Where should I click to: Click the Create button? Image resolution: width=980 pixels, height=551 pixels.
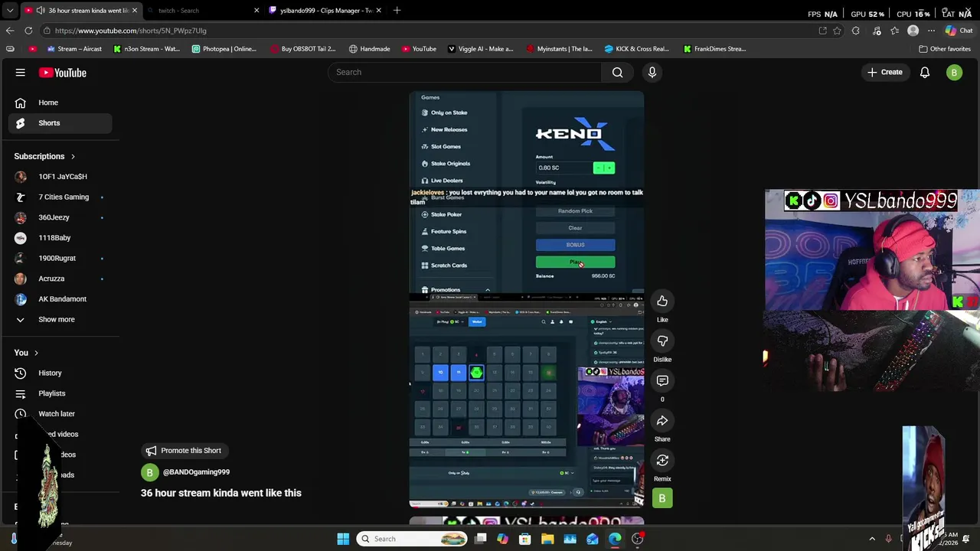(884, 72)
